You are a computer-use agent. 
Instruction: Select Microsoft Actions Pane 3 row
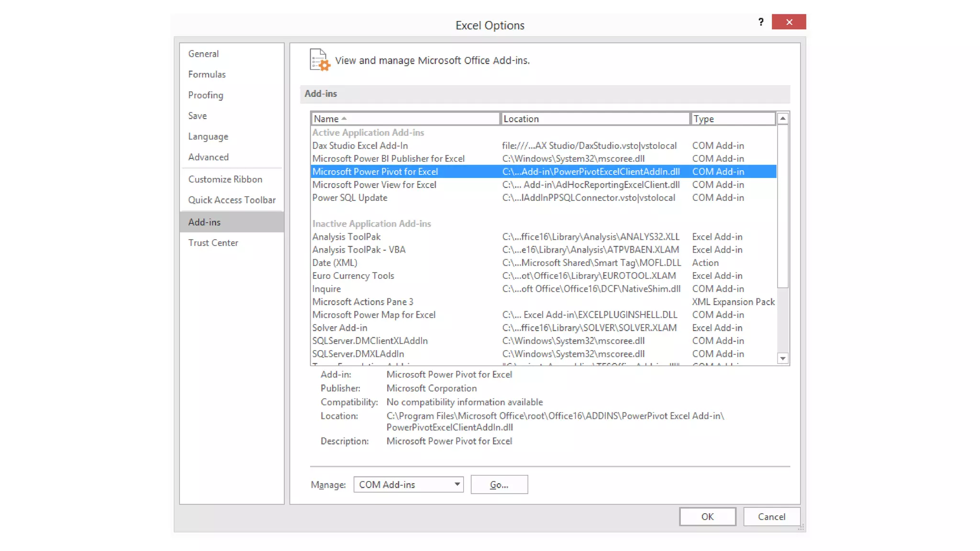tap(543, 302)
